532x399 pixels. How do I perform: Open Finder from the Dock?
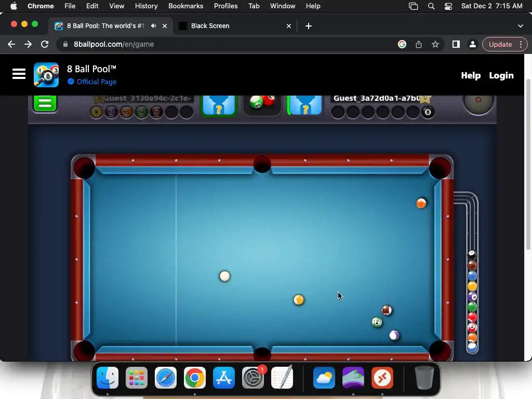108,378
